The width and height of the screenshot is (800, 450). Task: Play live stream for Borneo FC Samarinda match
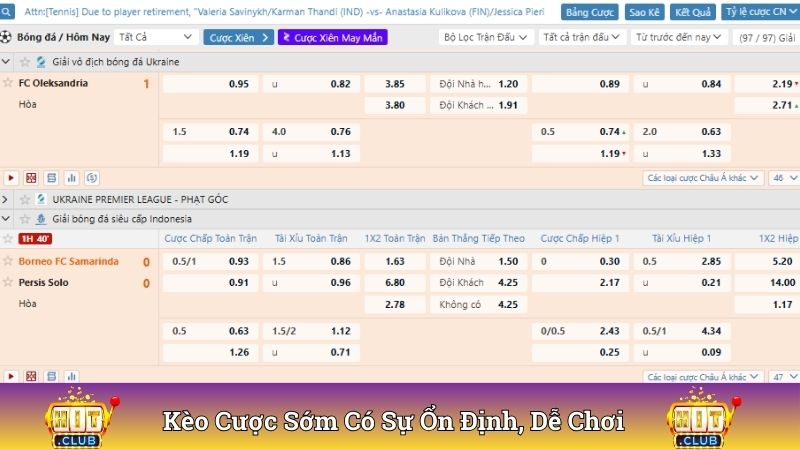tap(11, 377)
